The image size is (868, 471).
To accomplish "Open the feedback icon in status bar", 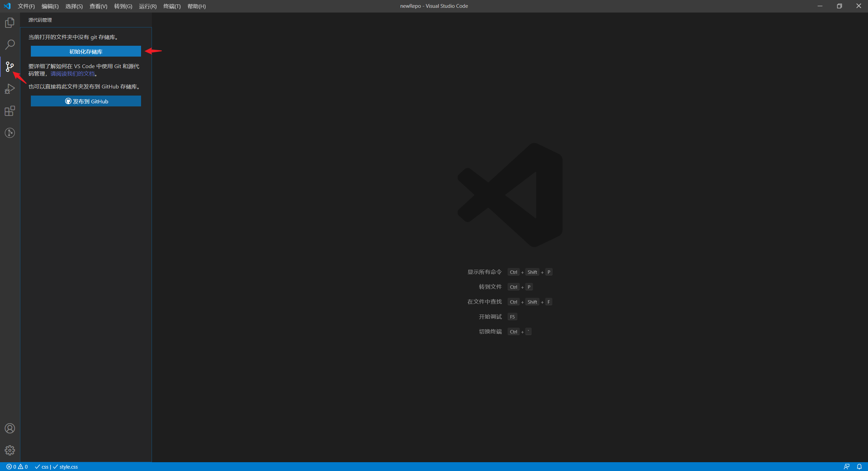I will tap(847, 467).
